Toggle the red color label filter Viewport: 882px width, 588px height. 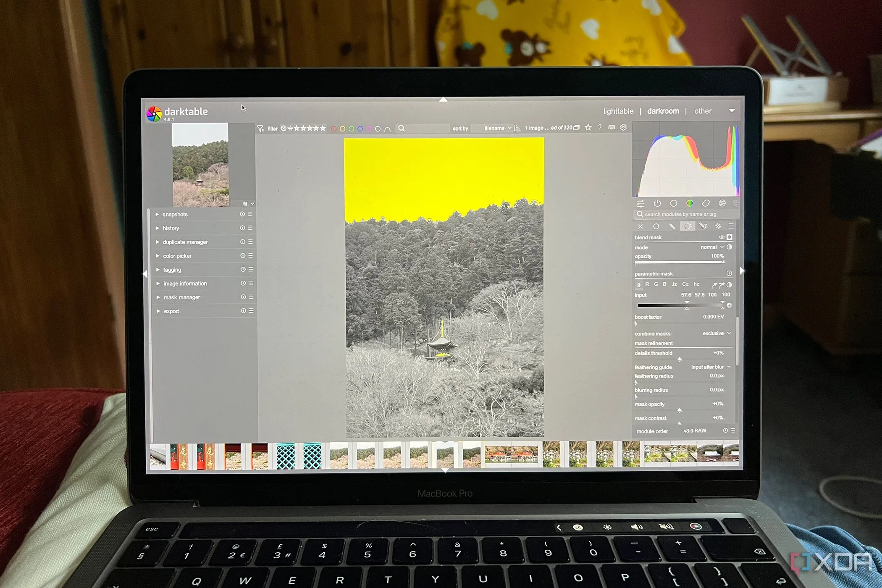tap(333, 129)
